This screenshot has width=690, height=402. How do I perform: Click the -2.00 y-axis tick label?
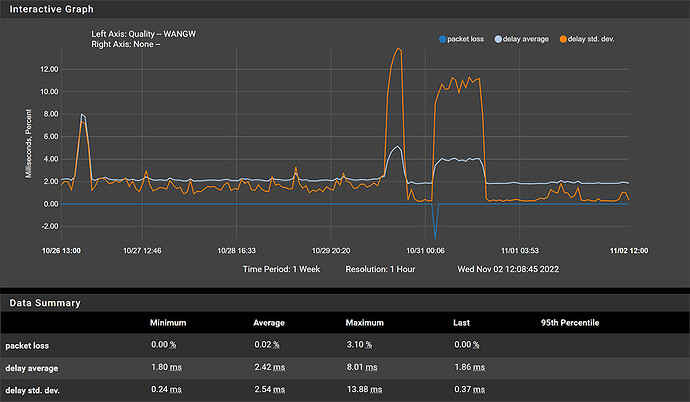coord(50,227)
